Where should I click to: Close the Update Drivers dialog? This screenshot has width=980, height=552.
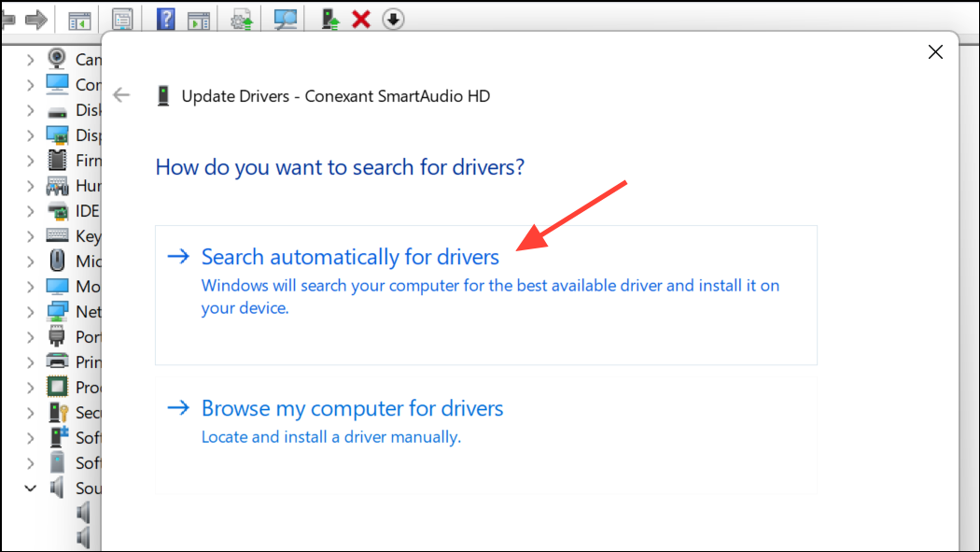[935, 52]
